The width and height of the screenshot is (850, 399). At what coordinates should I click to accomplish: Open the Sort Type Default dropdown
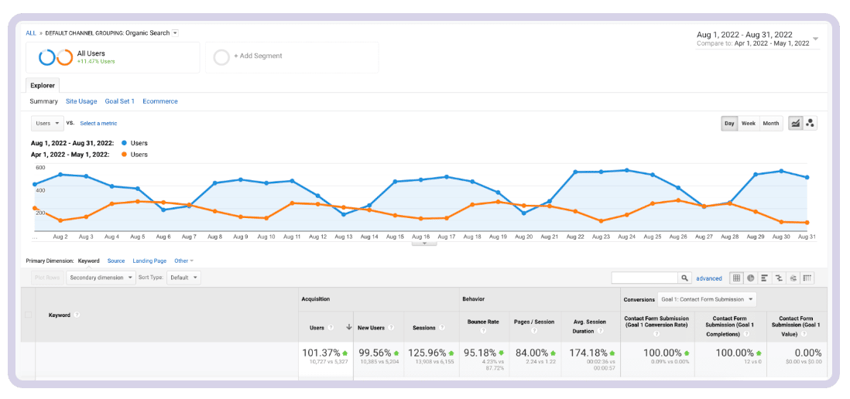point(183,278)
